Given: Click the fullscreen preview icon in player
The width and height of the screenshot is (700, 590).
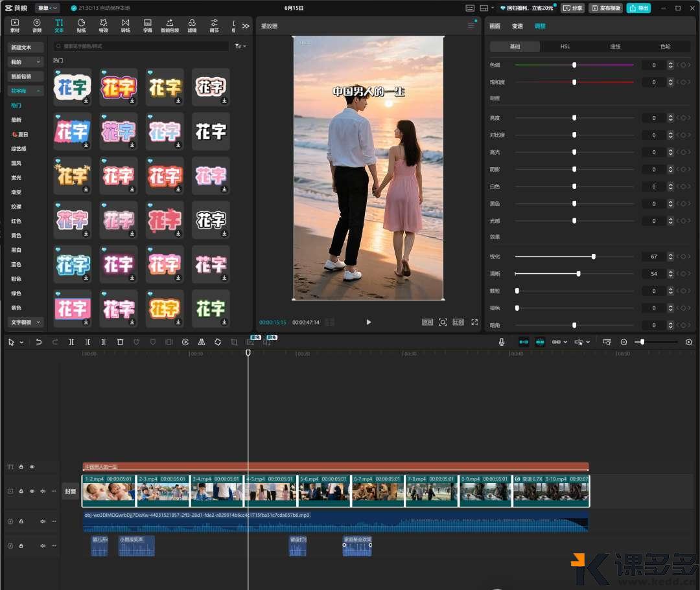Looking at the screenshot, I should point(474,322).
